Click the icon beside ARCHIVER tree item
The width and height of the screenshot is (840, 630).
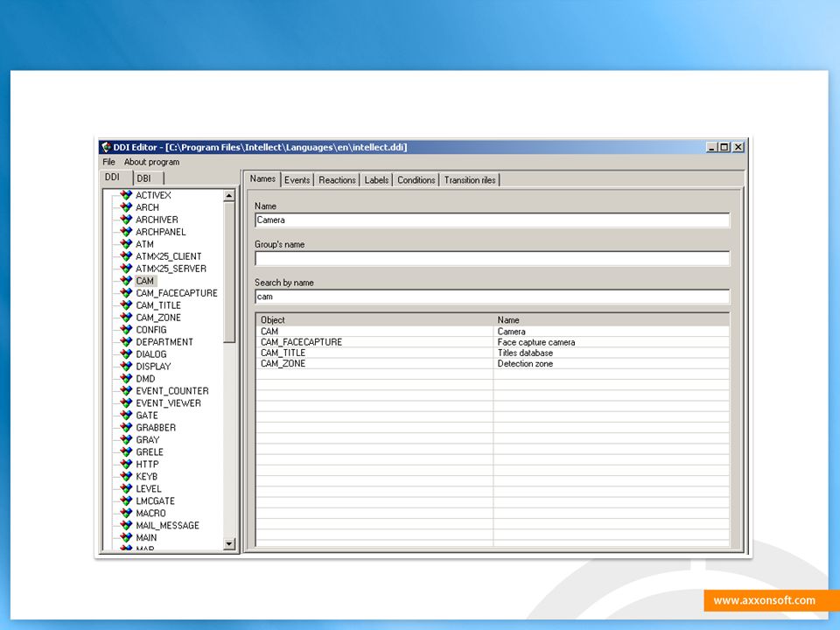(x=126, y=220)
